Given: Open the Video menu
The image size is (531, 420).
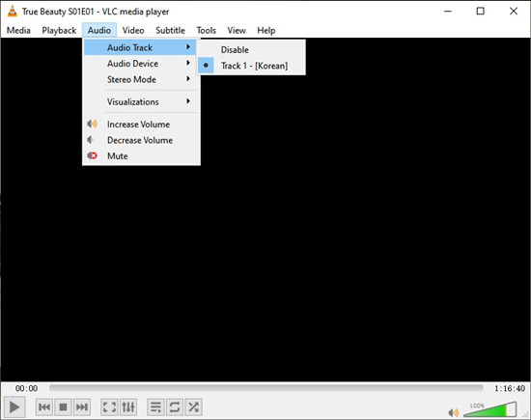Looking at the screenshot, I should pyautogui.click(x=133, y=30).
